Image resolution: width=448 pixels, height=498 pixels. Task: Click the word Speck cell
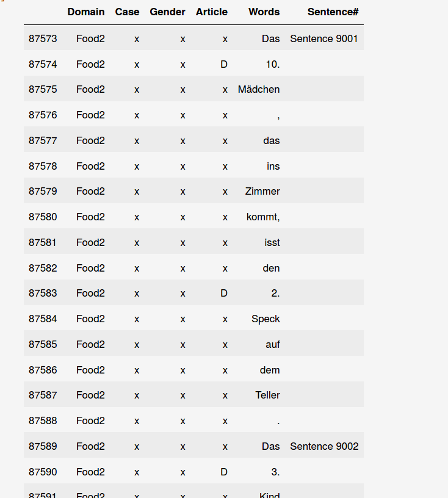pyautogui.click(x=266, y=319)
